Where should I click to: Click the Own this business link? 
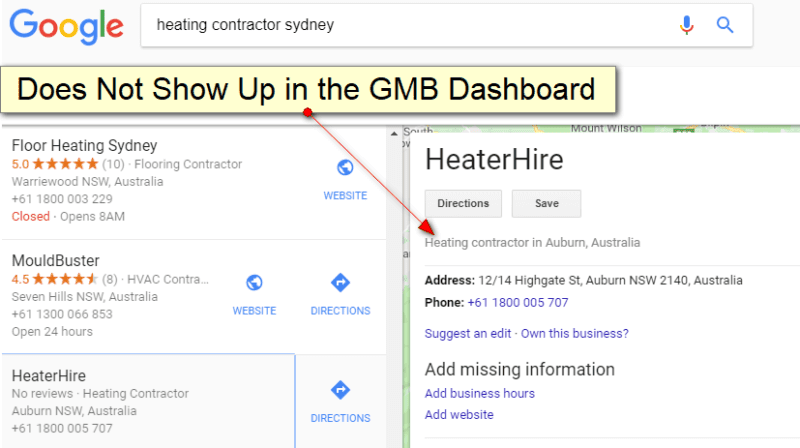pyautogui.click(x=575, y=333)
